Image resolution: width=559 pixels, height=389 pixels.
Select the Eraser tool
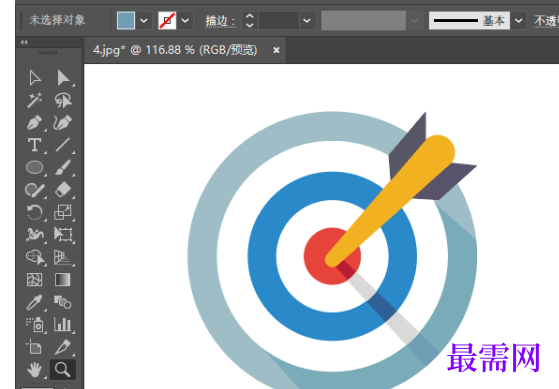tap(63, 190)
